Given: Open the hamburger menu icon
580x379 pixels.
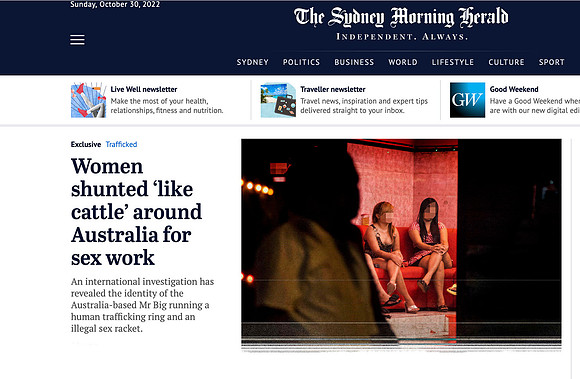Looking at the screenshot, I should 77,40.
